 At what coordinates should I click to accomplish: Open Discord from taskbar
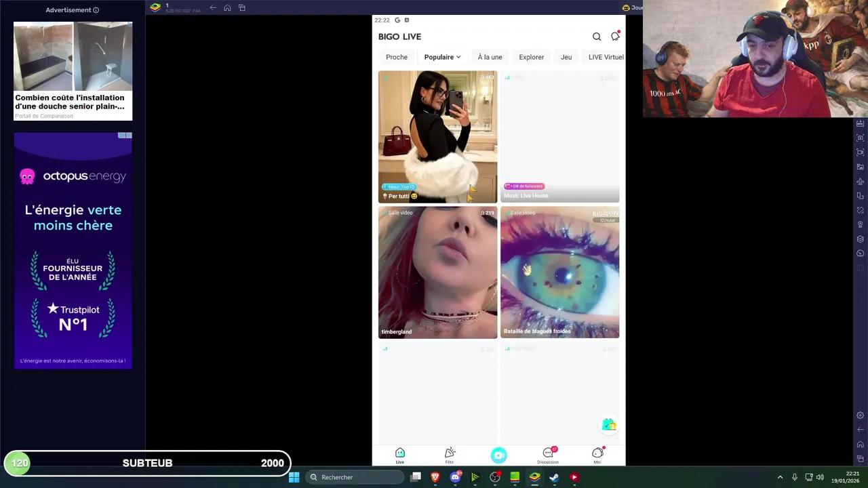coord(456,477)
